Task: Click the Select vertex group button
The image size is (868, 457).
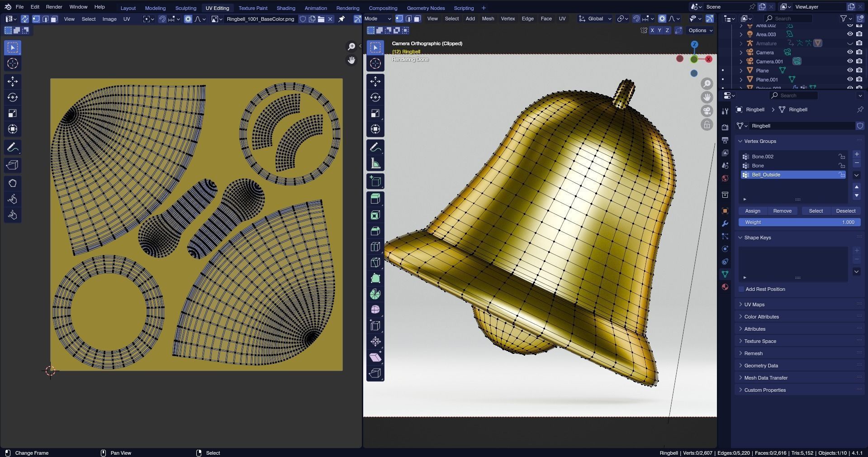Action: (816, 211)
